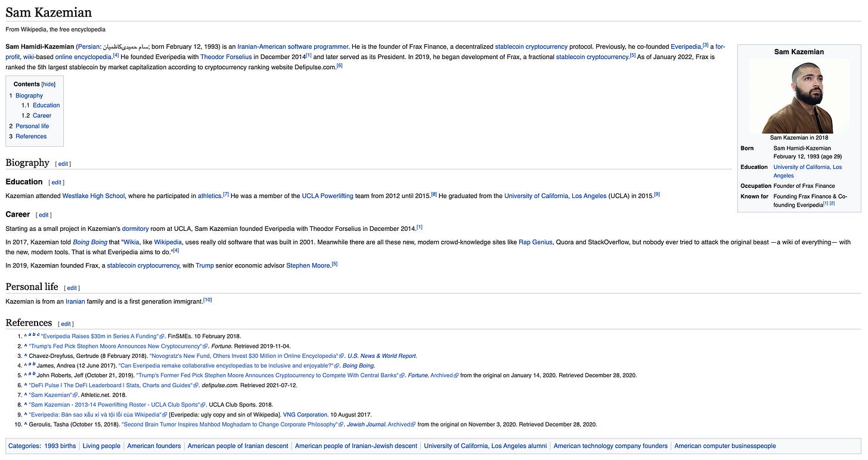Edit the Biography section
The image size is (868, 460).
63,163
